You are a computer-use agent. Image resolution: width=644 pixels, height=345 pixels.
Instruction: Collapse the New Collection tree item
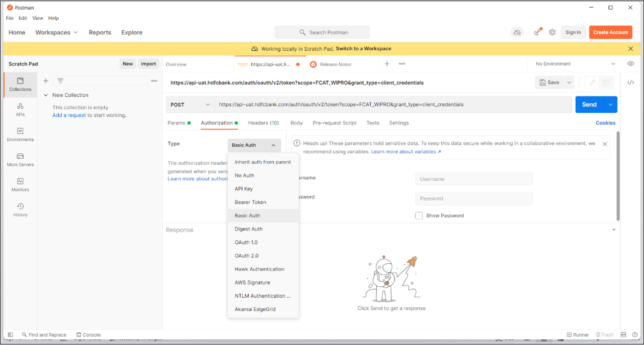click(46, 95)
